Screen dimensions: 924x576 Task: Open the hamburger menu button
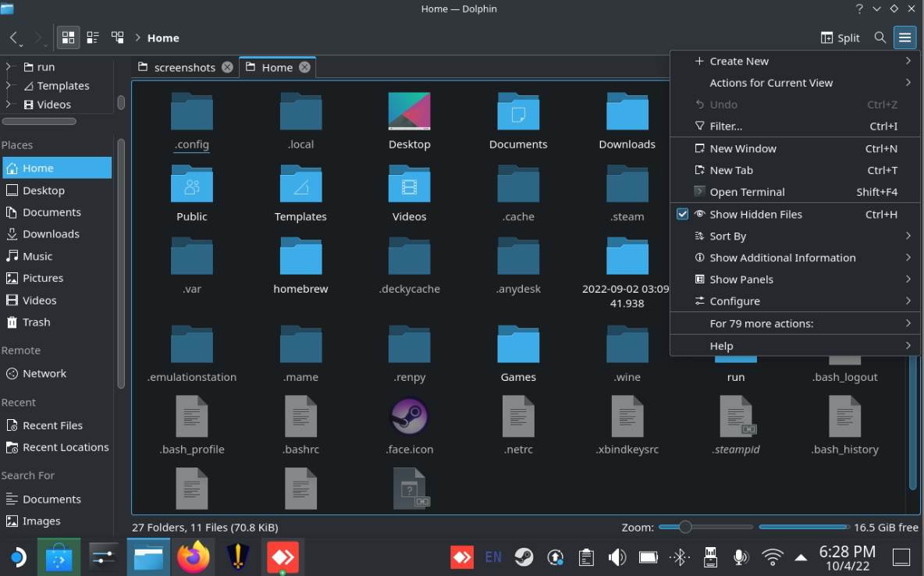pyautogui.click(x=904, y=37)
